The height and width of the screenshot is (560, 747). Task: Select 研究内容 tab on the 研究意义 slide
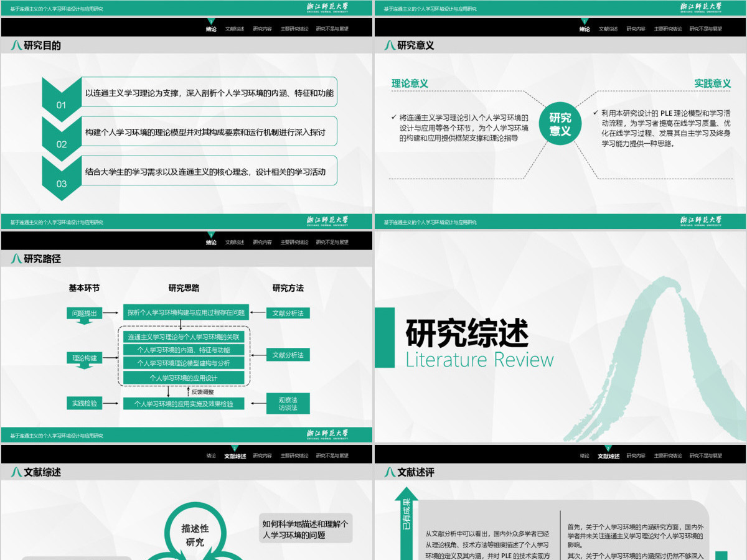tap(636, 29)
